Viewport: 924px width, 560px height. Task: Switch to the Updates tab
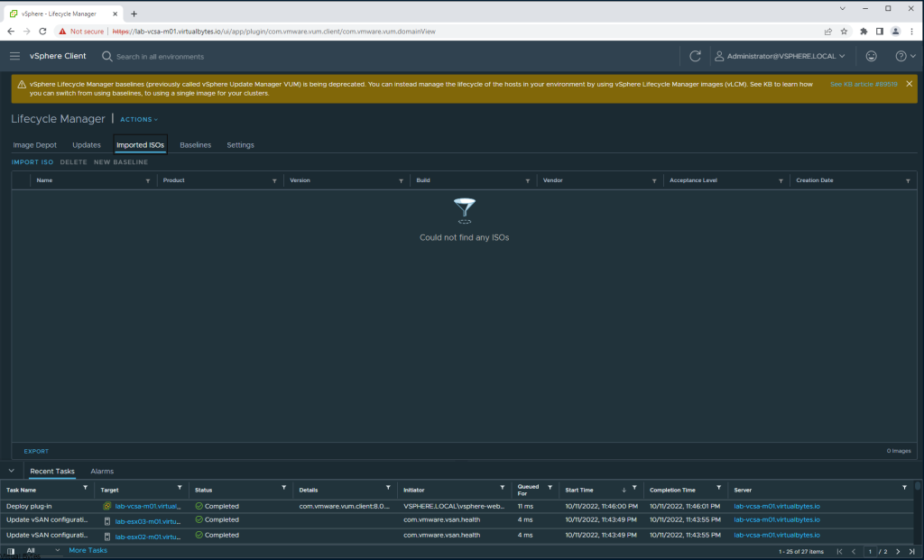point(87,145)
